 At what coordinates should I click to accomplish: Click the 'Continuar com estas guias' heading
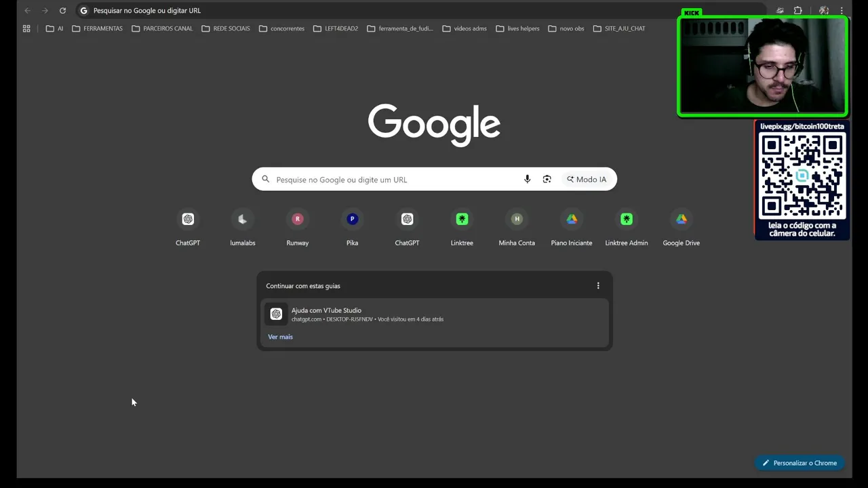tap(303, 286)
